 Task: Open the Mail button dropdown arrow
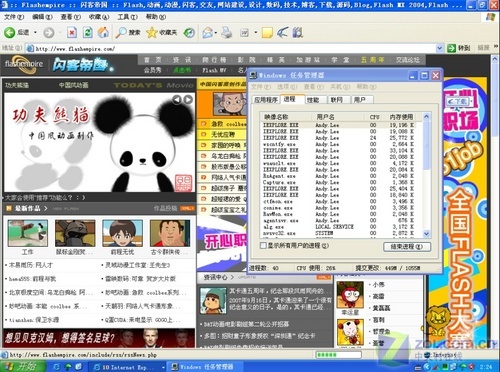tap(216, 33)
